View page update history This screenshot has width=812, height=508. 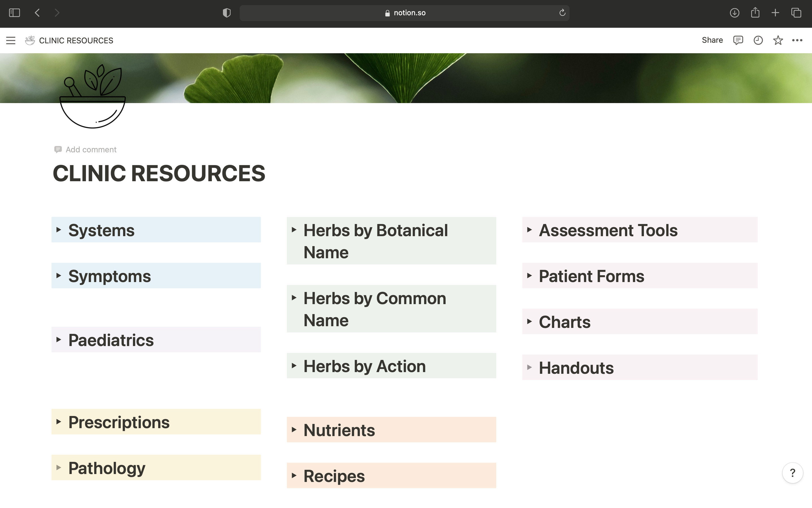point(758,40)
